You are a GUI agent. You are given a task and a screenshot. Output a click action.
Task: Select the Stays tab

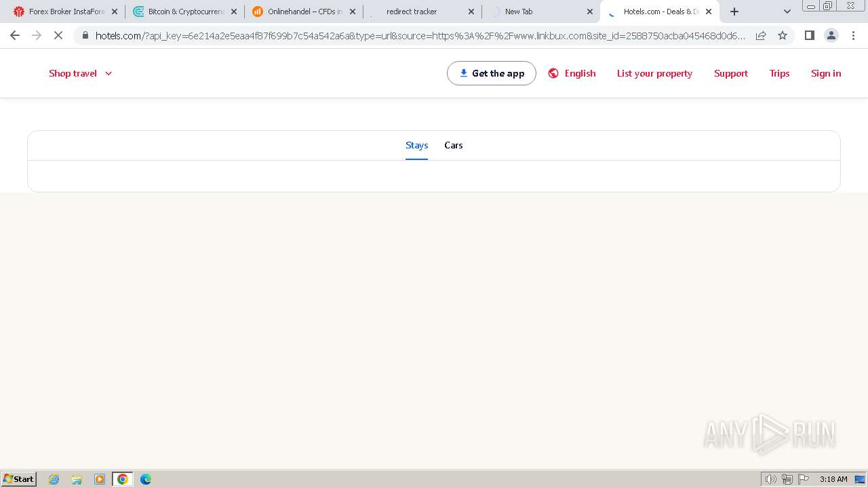[416, 145]
